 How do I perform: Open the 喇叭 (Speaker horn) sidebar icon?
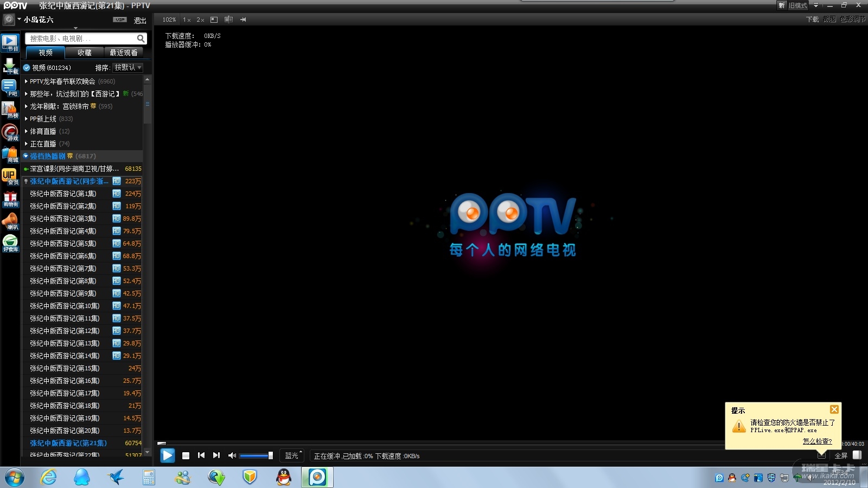tap(10, 221)
